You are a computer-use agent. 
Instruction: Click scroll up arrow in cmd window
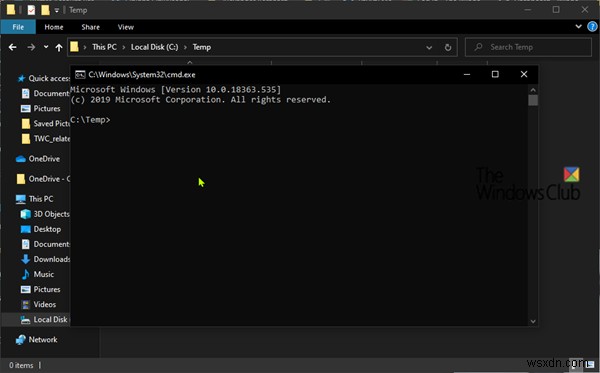pos(533,90)
